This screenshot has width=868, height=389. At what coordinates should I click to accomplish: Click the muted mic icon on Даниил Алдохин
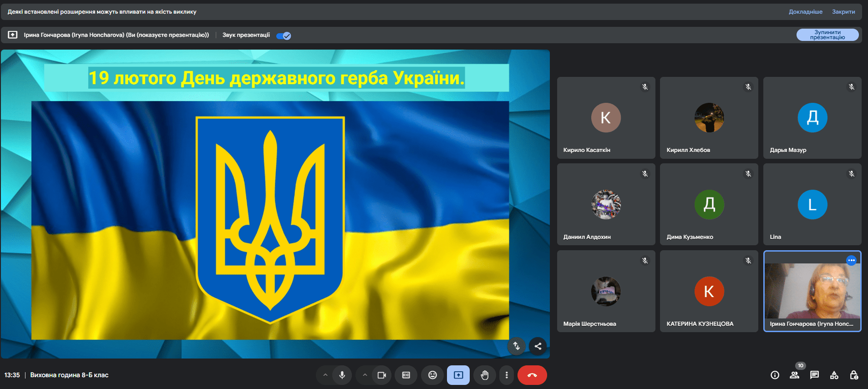tap(645, 174)
